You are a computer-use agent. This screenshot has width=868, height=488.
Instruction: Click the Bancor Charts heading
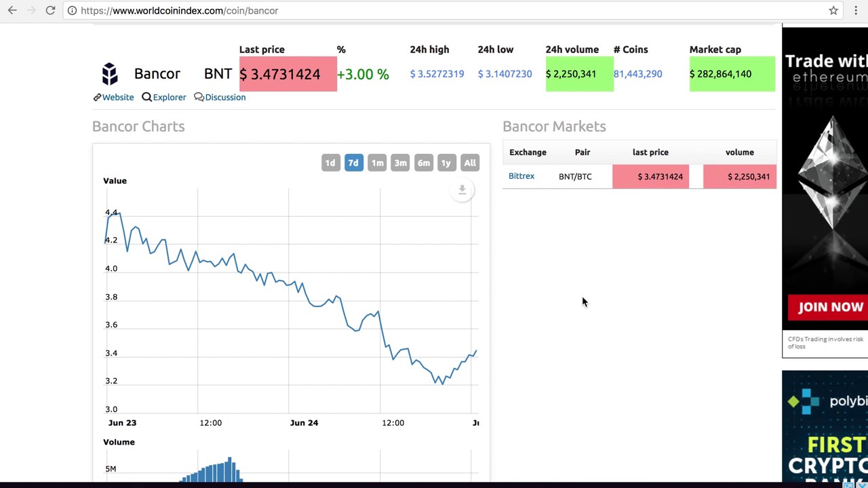tap(138, 126)
